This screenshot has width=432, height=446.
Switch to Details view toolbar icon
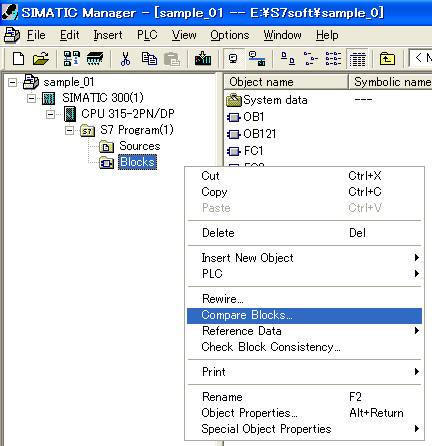tap(357, 59)
